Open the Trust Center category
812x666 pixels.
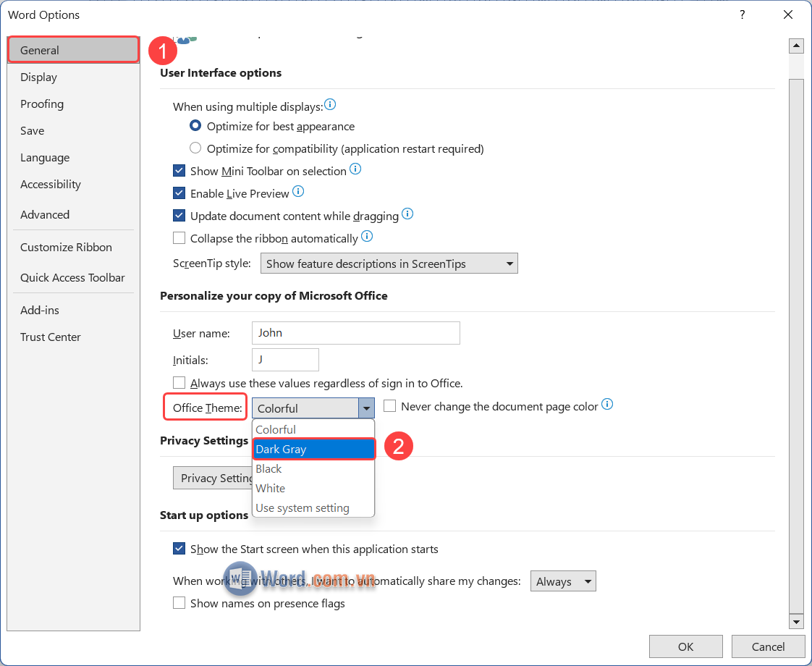click(x=74, y=337)
